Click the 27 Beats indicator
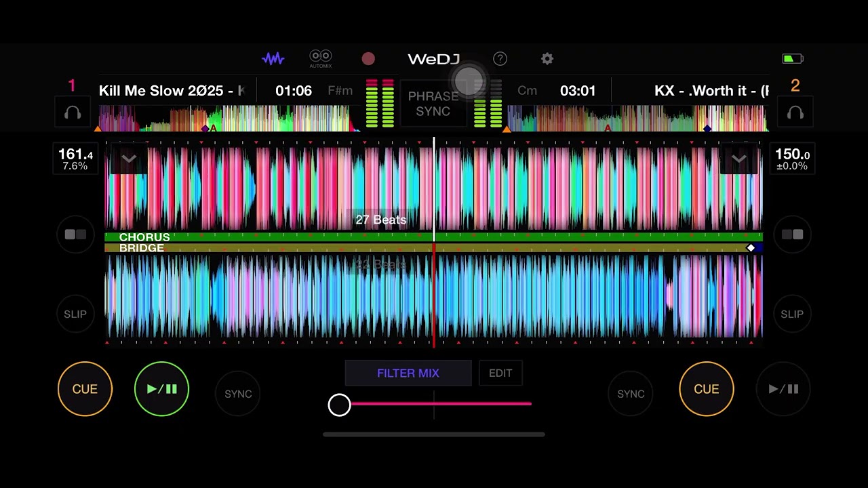 click(x=381, y=220)
